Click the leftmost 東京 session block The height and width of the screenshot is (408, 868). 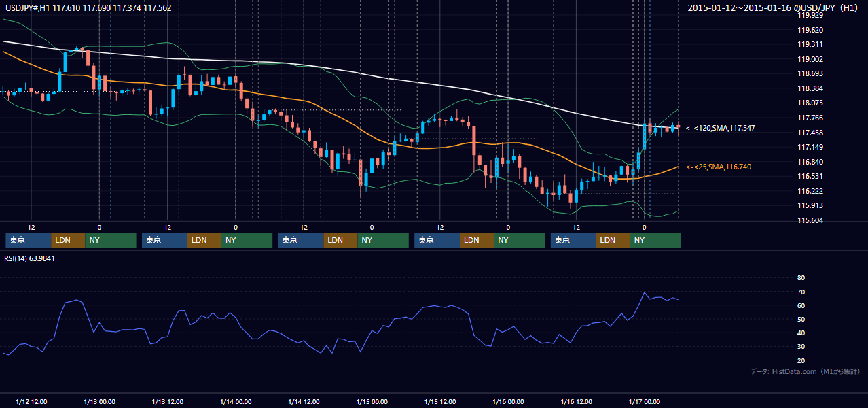(x=29, y=240)
